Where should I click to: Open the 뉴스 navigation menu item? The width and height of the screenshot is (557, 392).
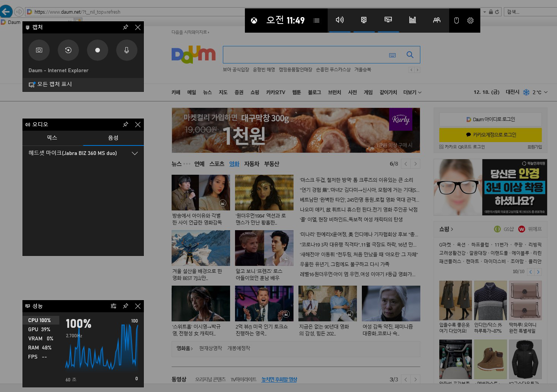(x=207, y=92)
